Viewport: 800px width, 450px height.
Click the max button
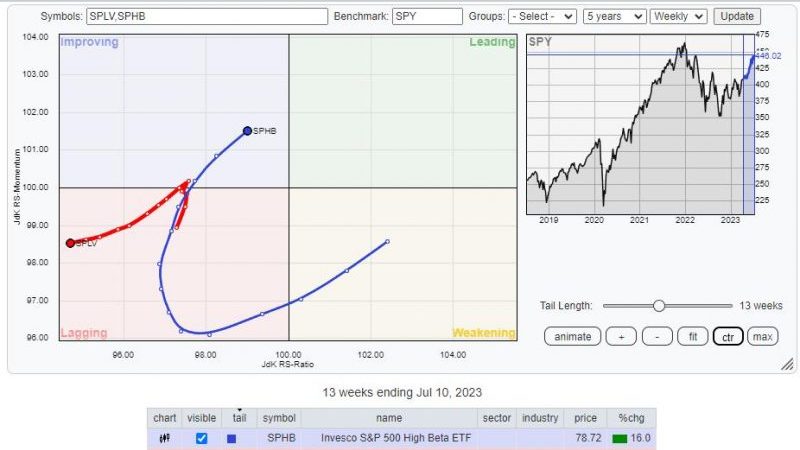[762, 337]
